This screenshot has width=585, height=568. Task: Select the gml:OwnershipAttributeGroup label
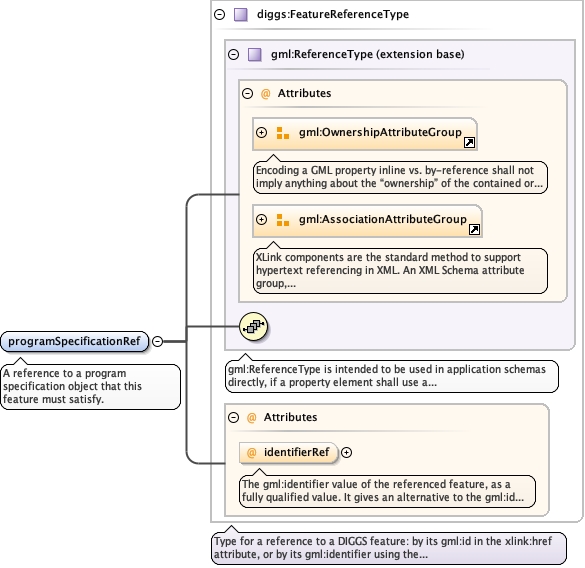(x=380, y=132)
